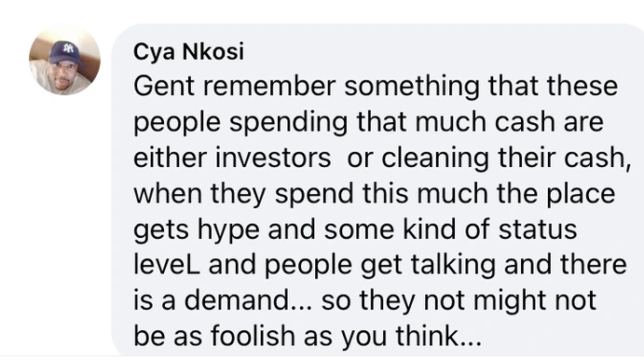644x361 pixels.
Task: Click the word "hype" in the comment
Action: (x=228, y=229)
